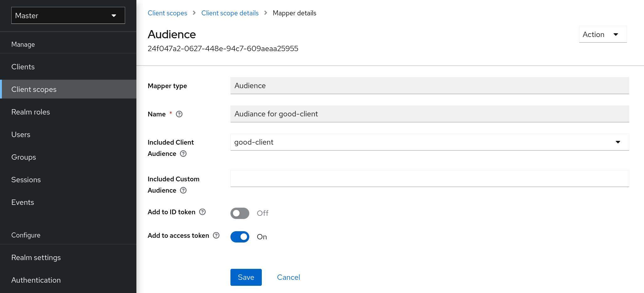Click the help icon beside Name field

coord(179,114)
